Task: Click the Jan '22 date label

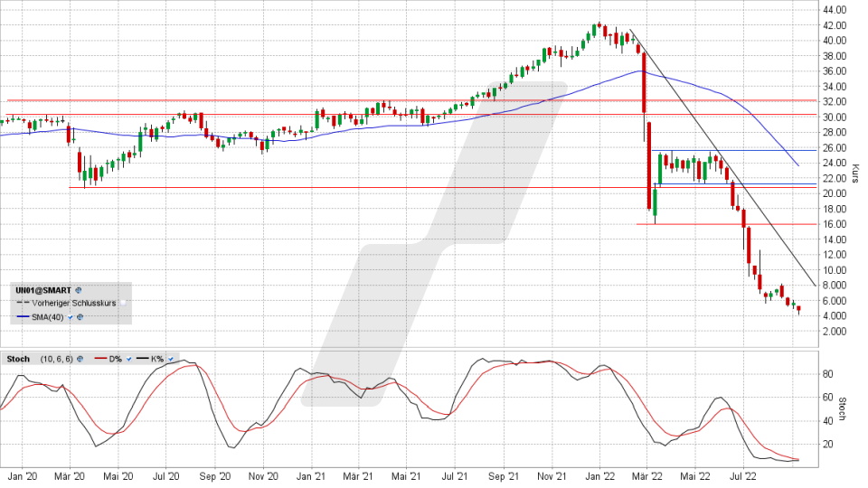Action: point(600,476)
